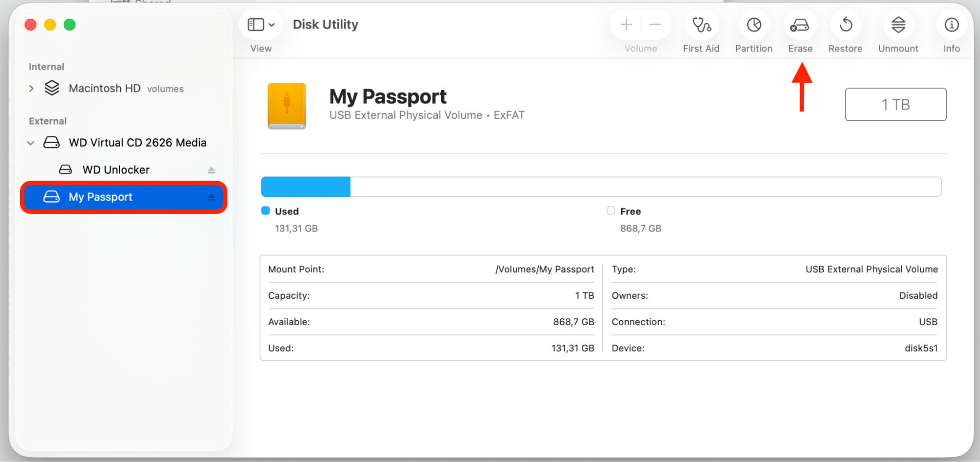Click the Available value 868,7 GB

click(574, 322)
